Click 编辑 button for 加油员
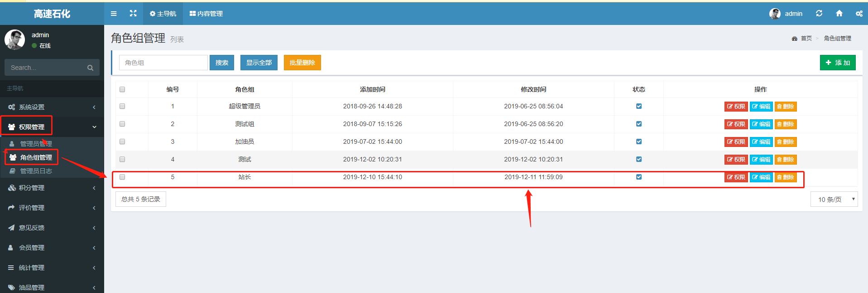This screenshot has height=293, width=868. (x=761, y=142)
